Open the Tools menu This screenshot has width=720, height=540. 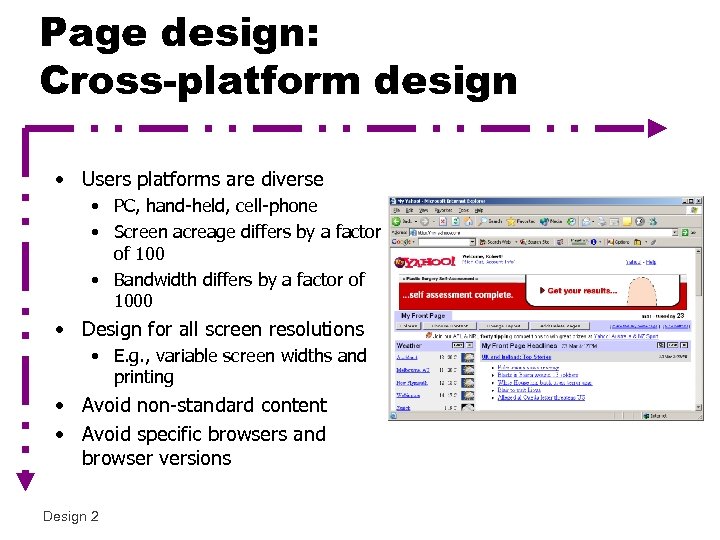pos(464,210)
